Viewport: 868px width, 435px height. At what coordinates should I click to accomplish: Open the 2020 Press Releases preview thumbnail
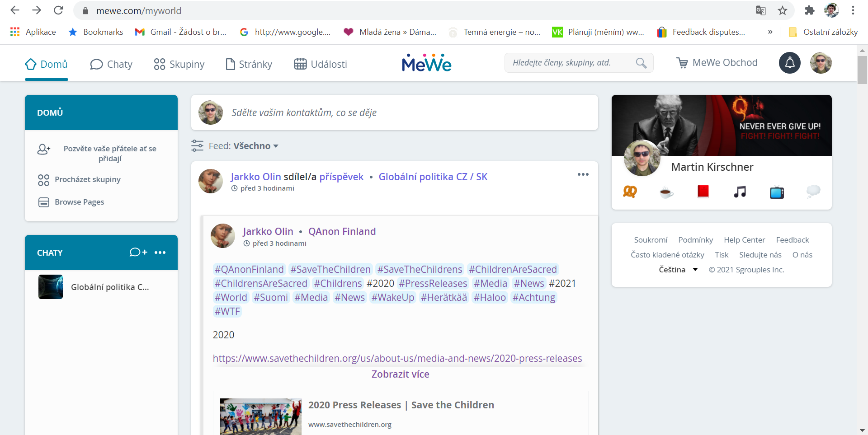click(261, 416)
